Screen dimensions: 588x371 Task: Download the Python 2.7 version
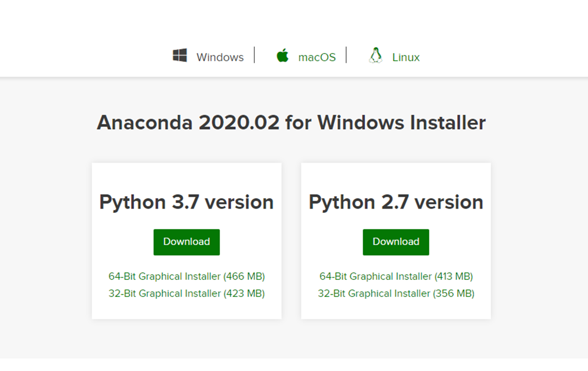click(x=395, y=242)
